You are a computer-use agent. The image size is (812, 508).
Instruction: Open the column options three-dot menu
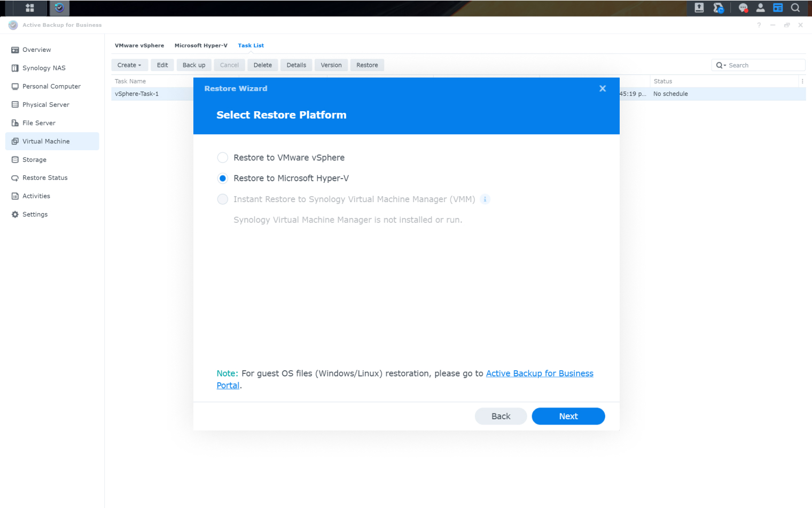(x=803, y=81)
